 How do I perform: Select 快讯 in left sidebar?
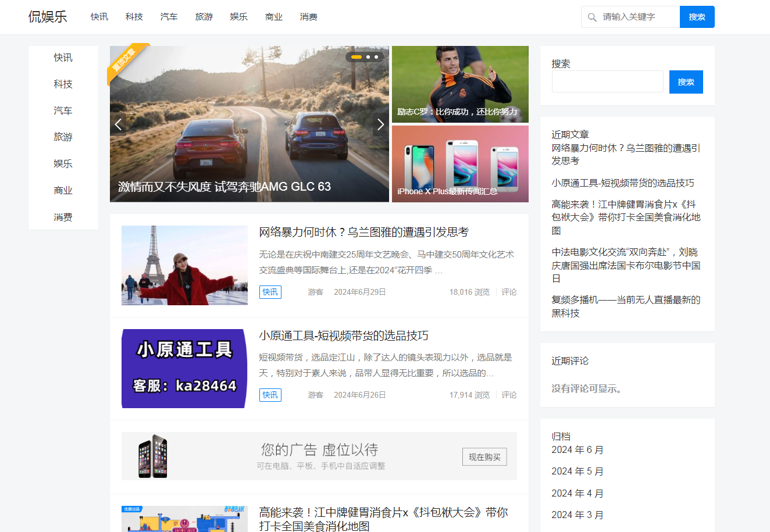[63, 58]
